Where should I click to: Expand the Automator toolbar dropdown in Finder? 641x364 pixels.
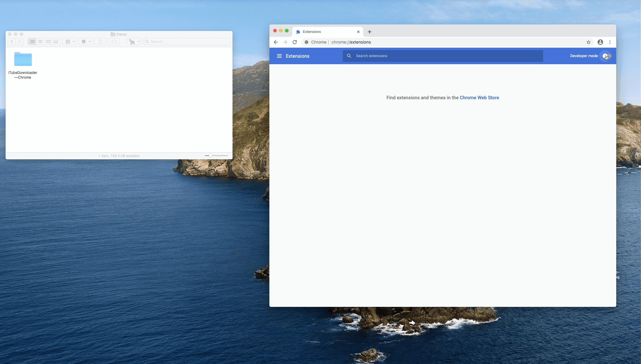(x=134, y=42)
